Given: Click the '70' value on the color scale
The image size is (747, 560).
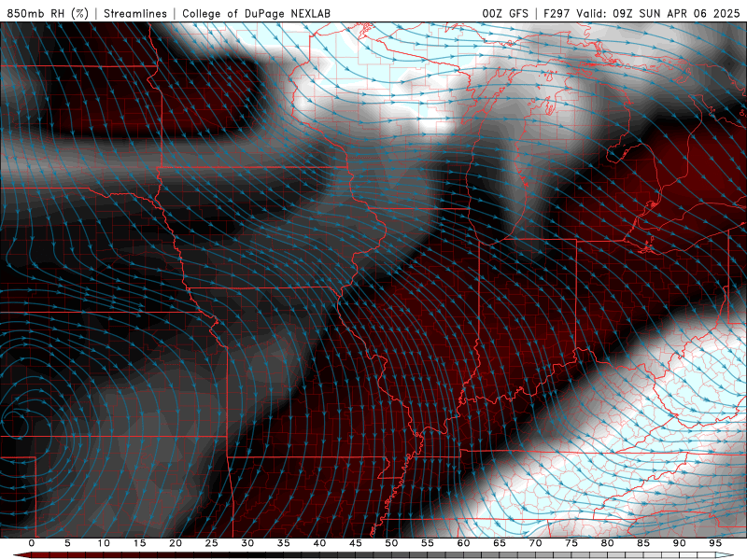Looking at the screenshot, I should click(535, 543).
